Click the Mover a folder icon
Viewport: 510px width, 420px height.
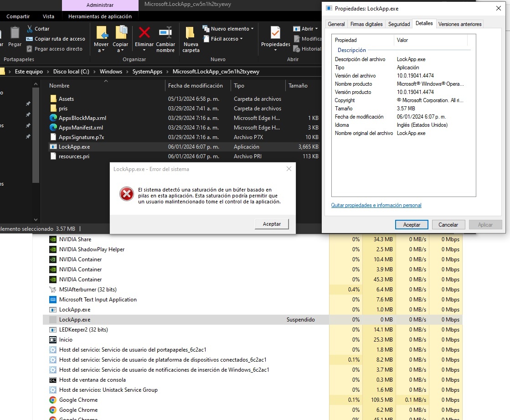[102, 33]
